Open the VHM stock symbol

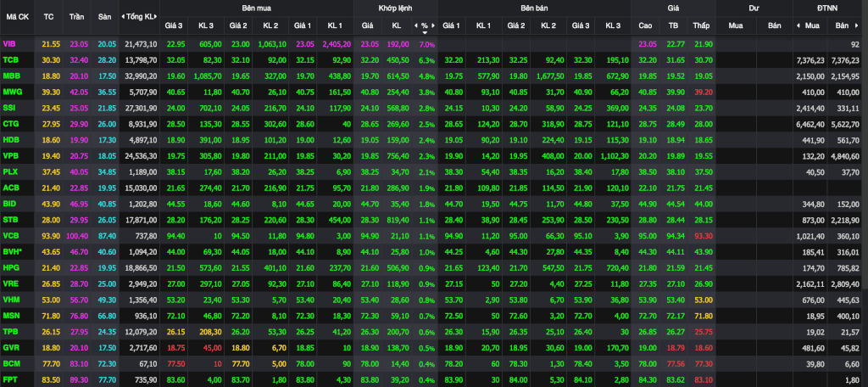point(10,300)
